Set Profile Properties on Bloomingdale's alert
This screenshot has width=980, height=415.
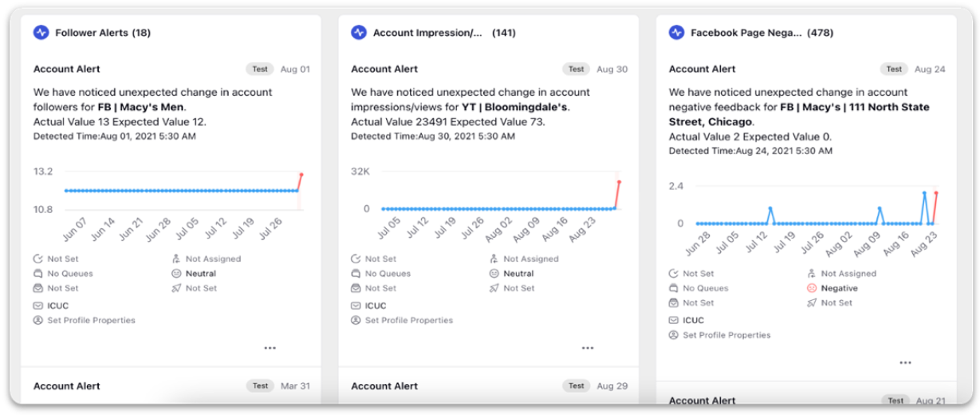pyautogui.click(x=402, y=320)
